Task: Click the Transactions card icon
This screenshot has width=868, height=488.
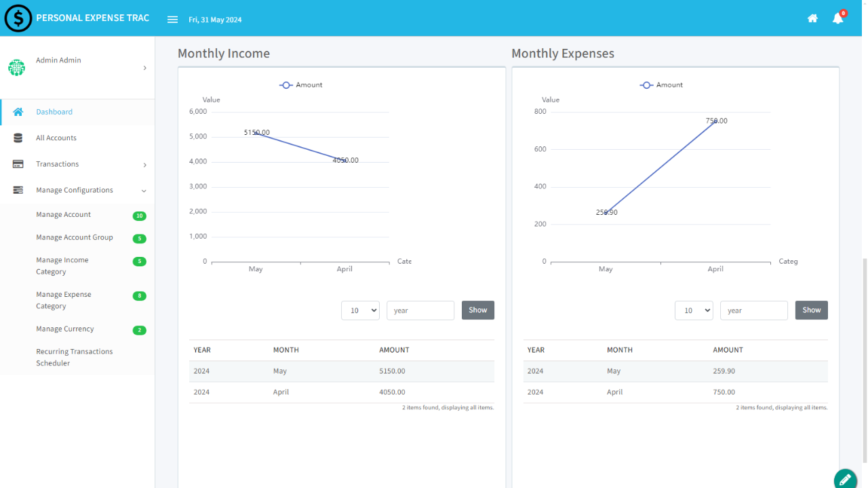Action: coord(18,164)
